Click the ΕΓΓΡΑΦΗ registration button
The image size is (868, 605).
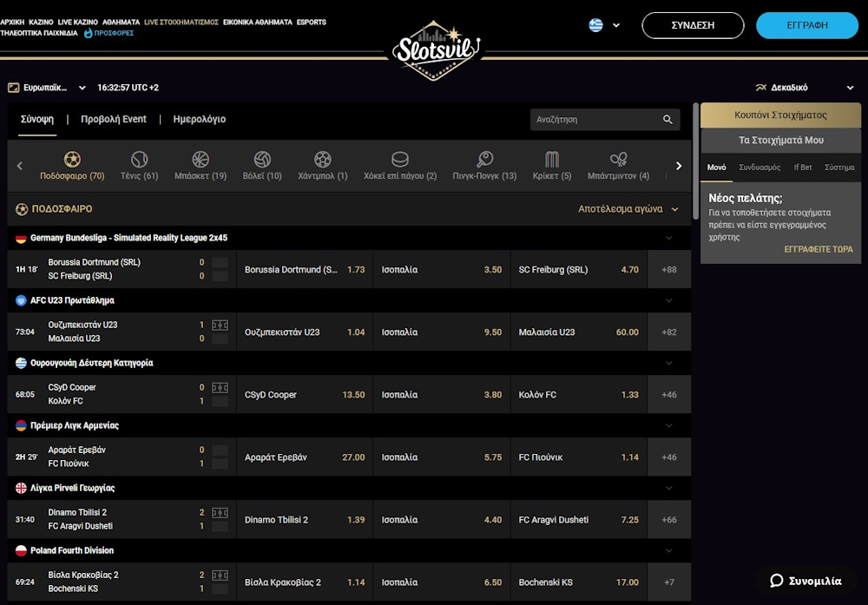coord(806,25)
